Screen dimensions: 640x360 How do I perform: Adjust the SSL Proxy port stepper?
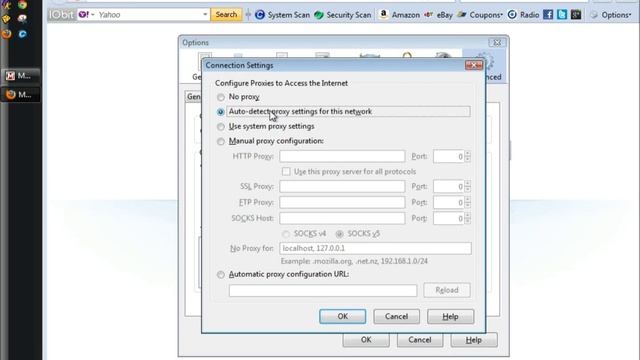click(x=467, y=187)
